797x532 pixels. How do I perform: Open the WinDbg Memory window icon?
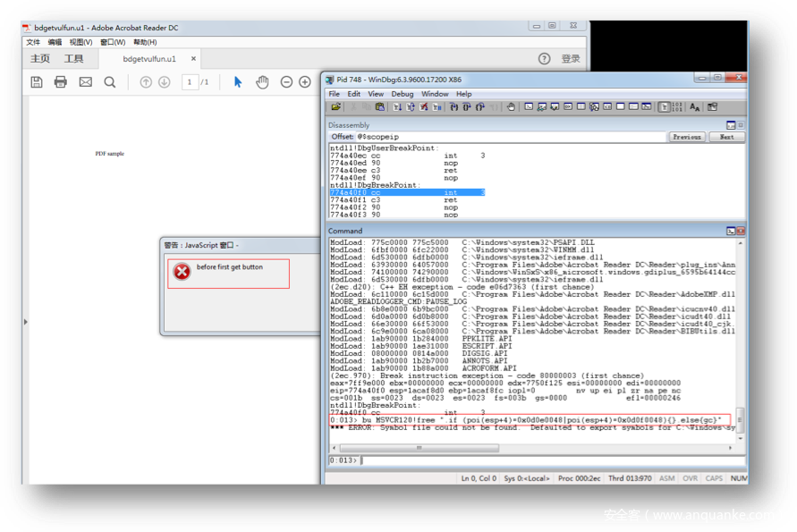click(x=581, y=106)
